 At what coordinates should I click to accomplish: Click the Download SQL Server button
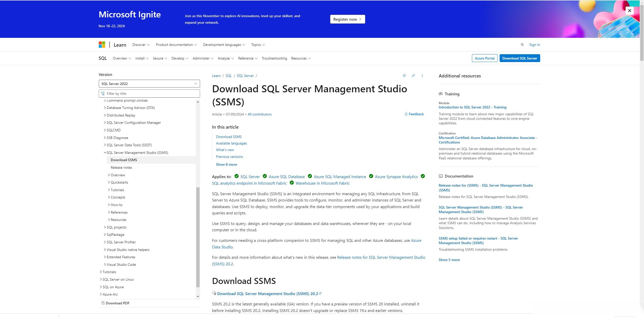pyautogui.click(x=520, y=58)
